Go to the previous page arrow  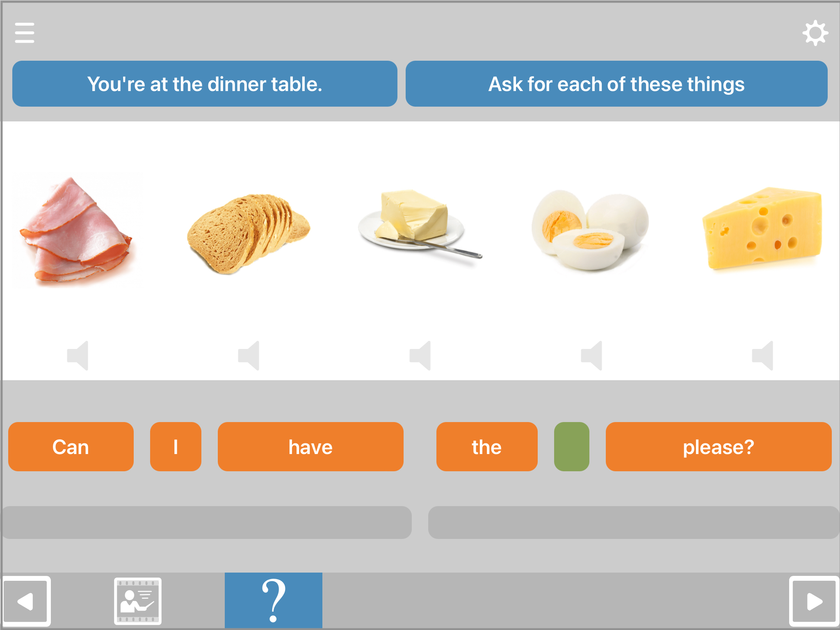pyautogui.click(x=26, y=601)
